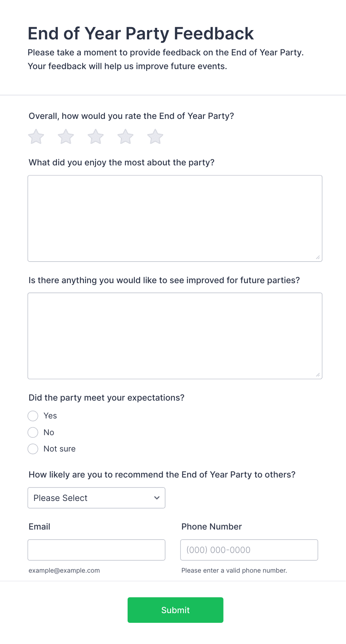Click the Yes option label
Screen dimensions: 346x644
[x=50, y=416]
